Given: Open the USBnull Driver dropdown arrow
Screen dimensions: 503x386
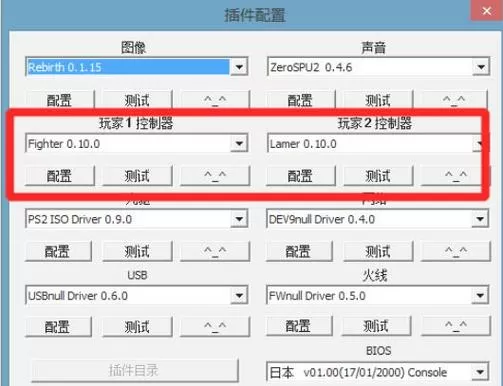Looking at the screenshot, I should pyautogui.click(x=239, y=295).
